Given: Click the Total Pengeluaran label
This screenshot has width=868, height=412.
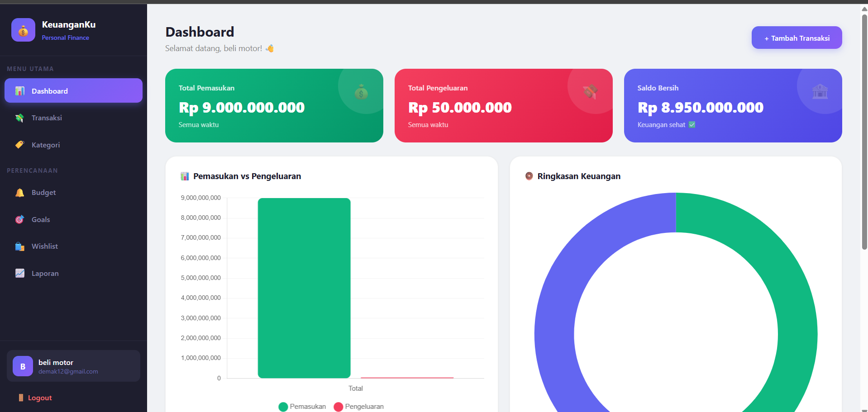Looking at the screenshot, I should 438,88.
